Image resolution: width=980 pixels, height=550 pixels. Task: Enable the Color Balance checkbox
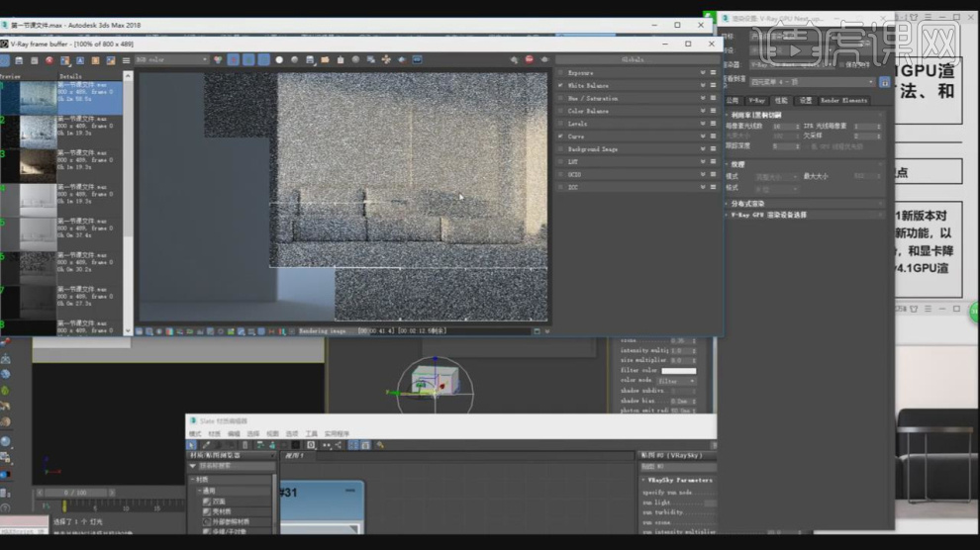pos(560,111)
